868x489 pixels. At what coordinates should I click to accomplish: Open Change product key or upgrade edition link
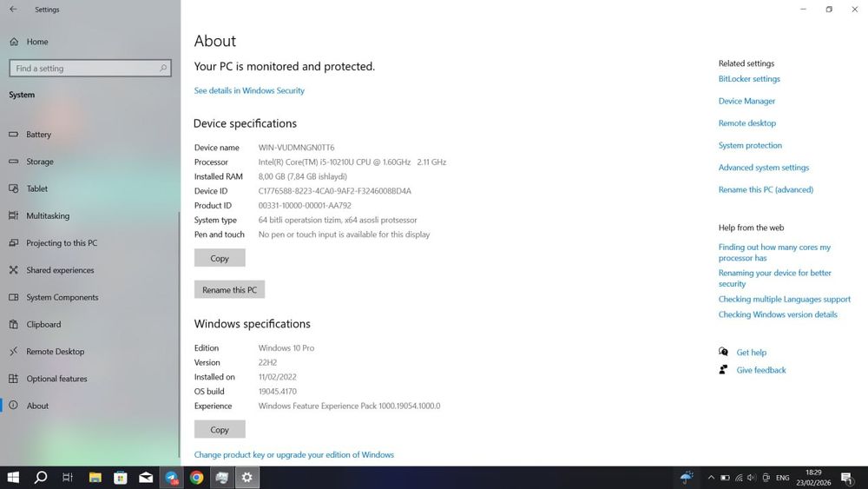(x=294, y=454)
